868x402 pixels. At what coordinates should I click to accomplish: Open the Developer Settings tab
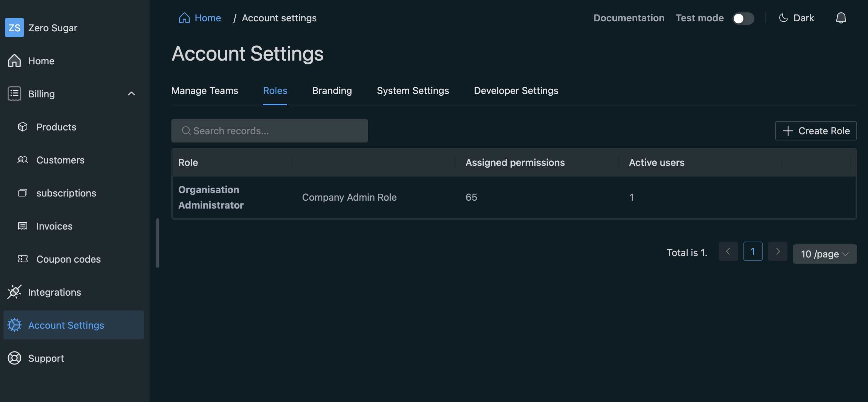(x=516, y=91)
